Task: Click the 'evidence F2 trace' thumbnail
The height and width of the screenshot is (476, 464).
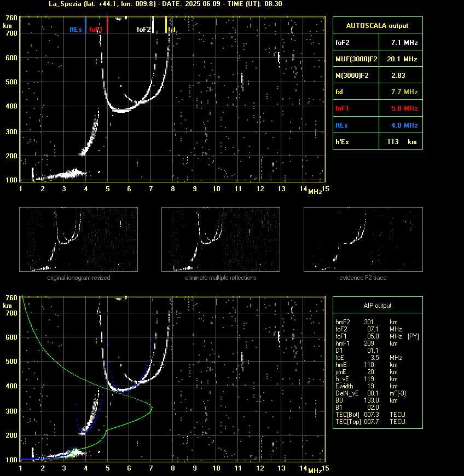Action: [363, 239]
